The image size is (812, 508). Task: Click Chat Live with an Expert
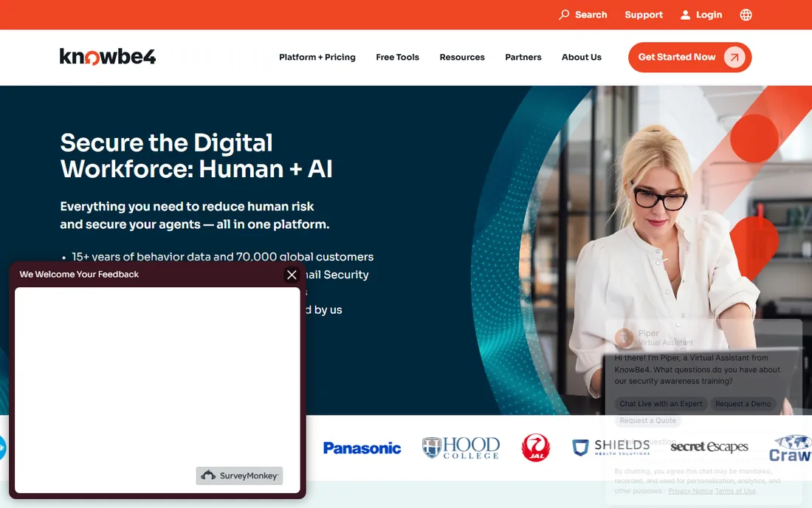coord(661,404)
